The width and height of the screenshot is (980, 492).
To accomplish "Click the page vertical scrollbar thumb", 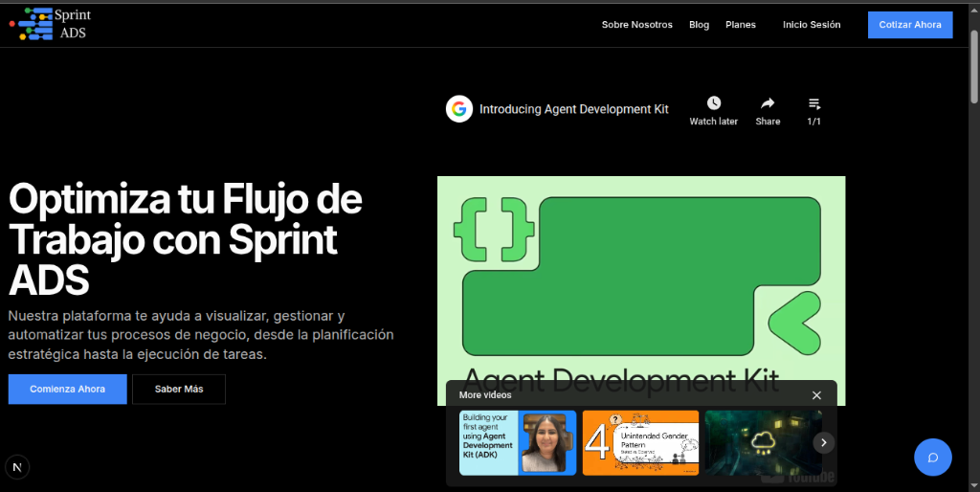I will [x=973, y=66].
